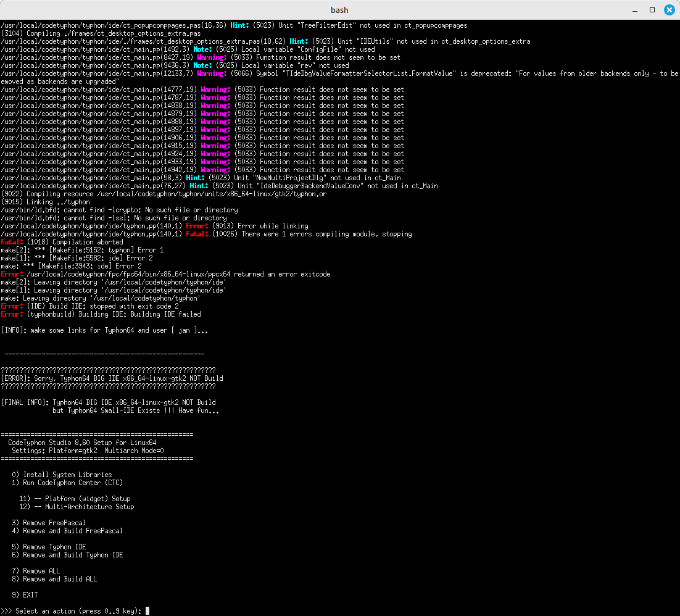
Task: Click menu line "6) Remove and Build Typhon IDE"
Action: (67, 555)
